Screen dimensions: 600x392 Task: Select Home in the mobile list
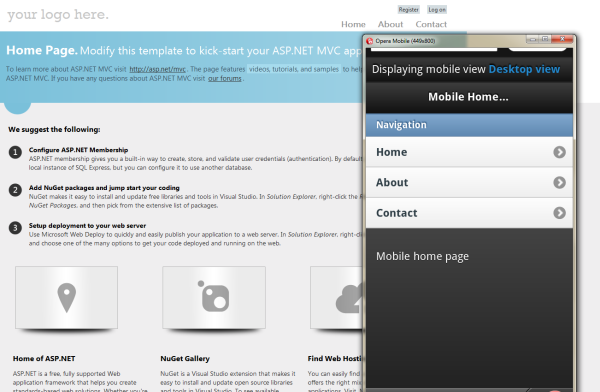point(469,152)
